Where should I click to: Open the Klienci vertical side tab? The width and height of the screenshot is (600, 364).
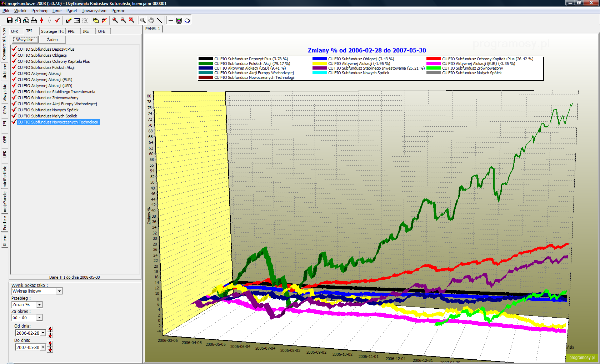tap(5, 240)
